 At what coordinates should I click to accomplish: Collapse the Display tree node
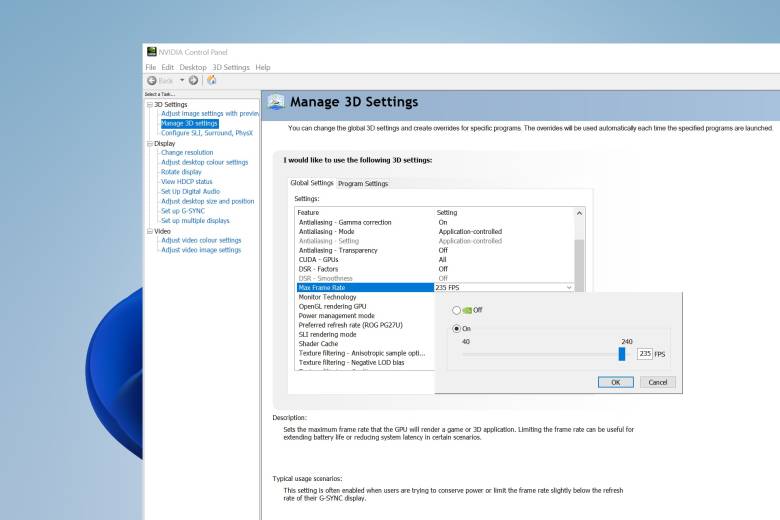(150, 143)
